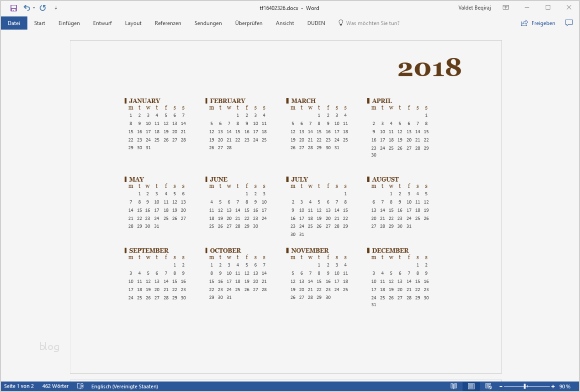
Task: Click the APRIL month heading
Action: [x=382, y=101]
